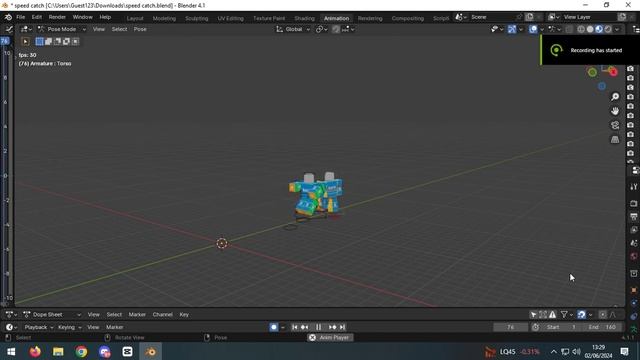Choose the set-new-selection mode icon
Screen dimensions: 640x360
(x=39, y=41)
